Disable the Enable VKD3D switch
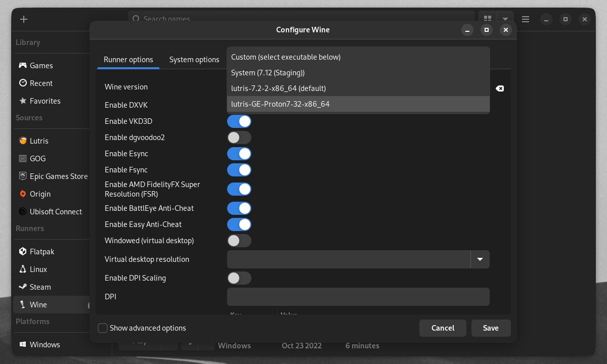Screen dimensions: 607x364 [239, 121]
